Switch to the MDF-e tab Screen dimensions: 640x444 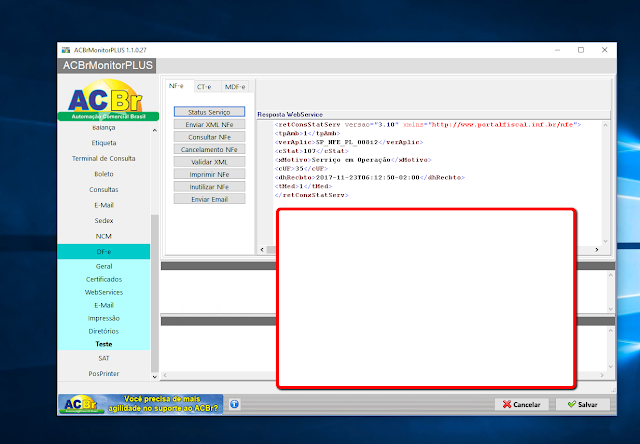point(235,87)
